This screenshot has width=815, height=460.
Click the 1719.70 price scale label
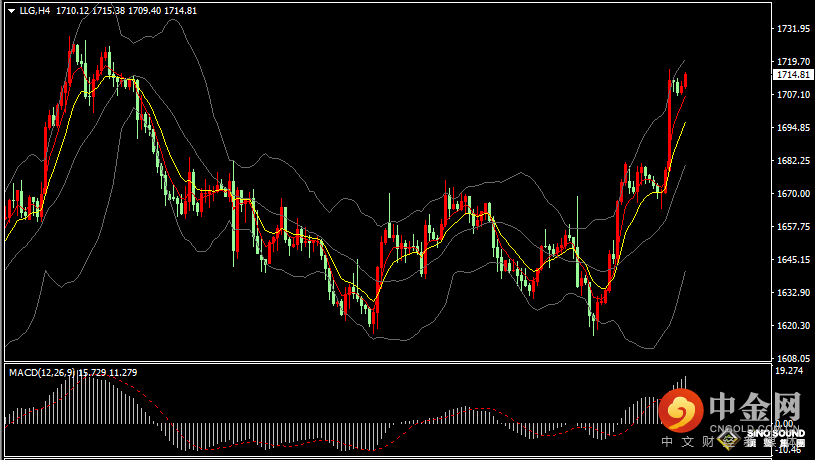click(793, 61)
